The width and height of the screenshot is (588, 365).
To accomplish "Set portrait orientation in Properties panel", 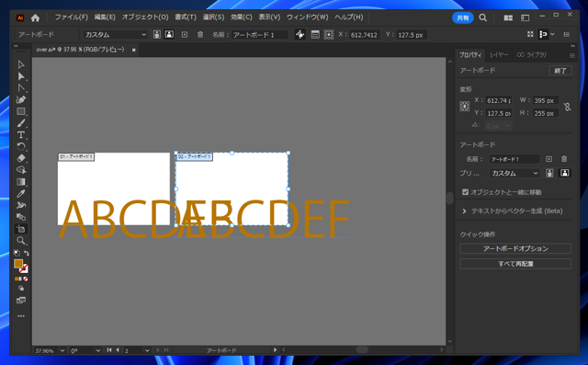I will tap(549, 173).
